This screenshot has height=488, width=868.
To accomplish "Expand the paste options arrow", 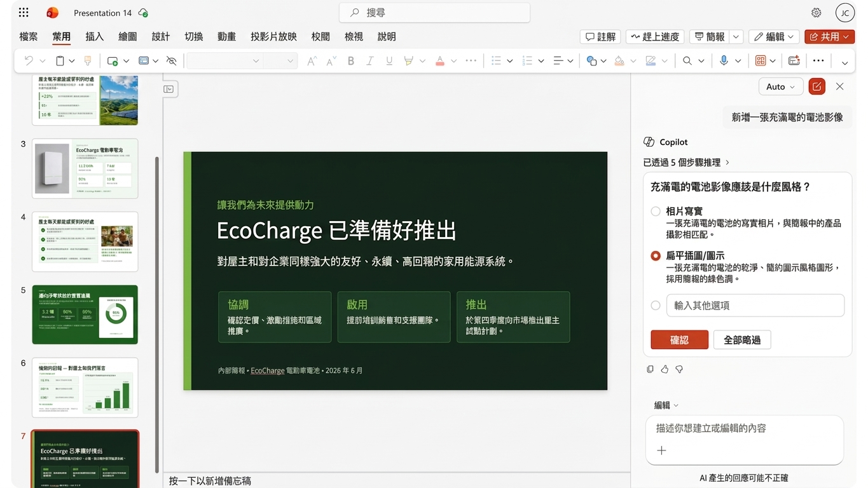I will click(72, 61).
